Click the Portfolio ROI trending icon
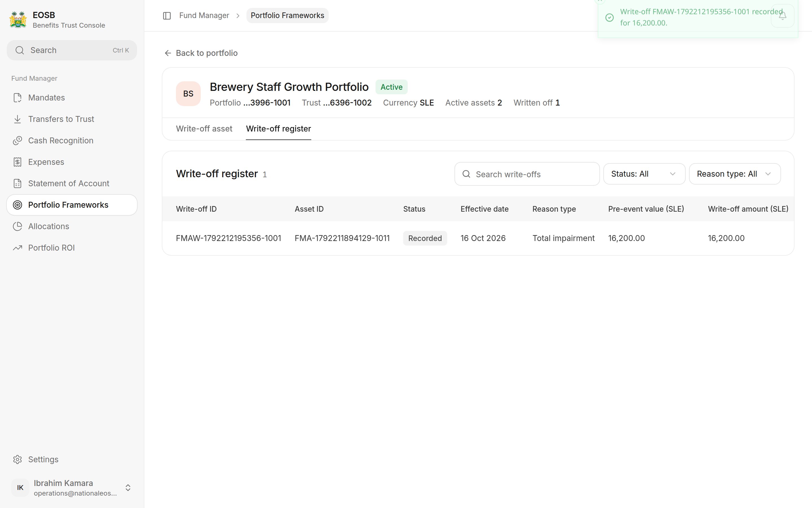Screen dimensions: 812x508 click(x=17, y=248)
